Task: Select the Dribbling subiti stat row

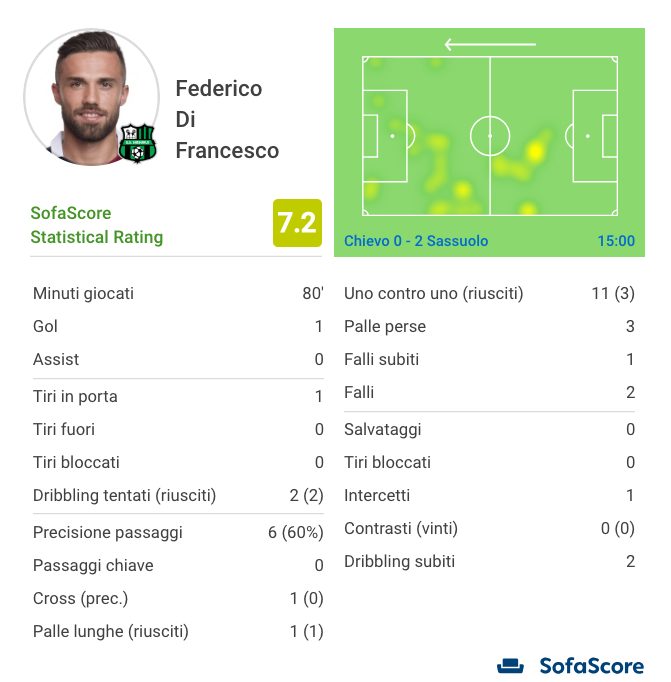Action: coord(489,561)
